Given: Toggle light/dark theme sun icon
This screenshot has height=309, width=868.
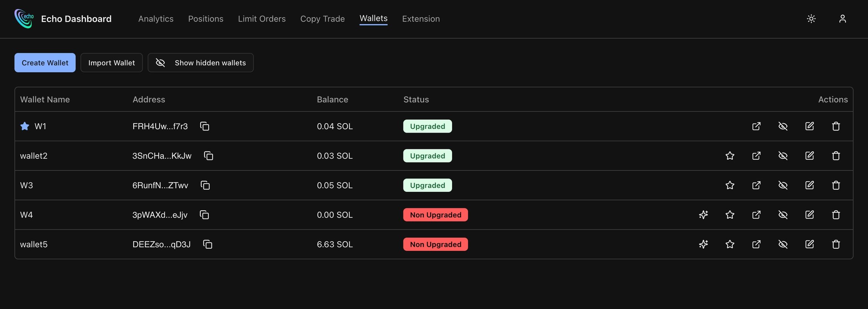Looking at the screenshot, I should (x=811, y=19).
